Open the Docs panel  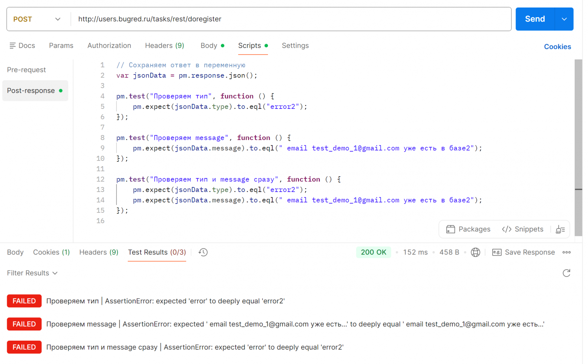(22, 46)
